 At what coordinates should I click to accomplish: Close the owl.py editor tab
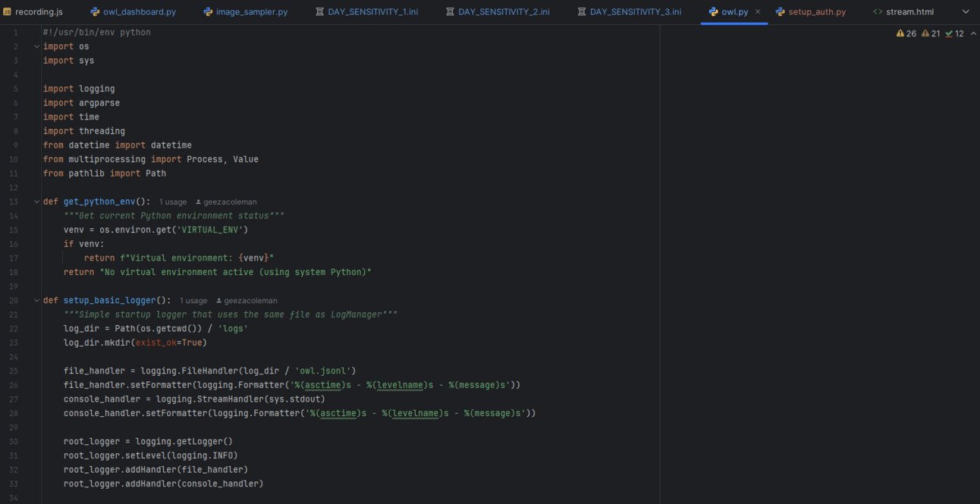[x=758, y=12]
